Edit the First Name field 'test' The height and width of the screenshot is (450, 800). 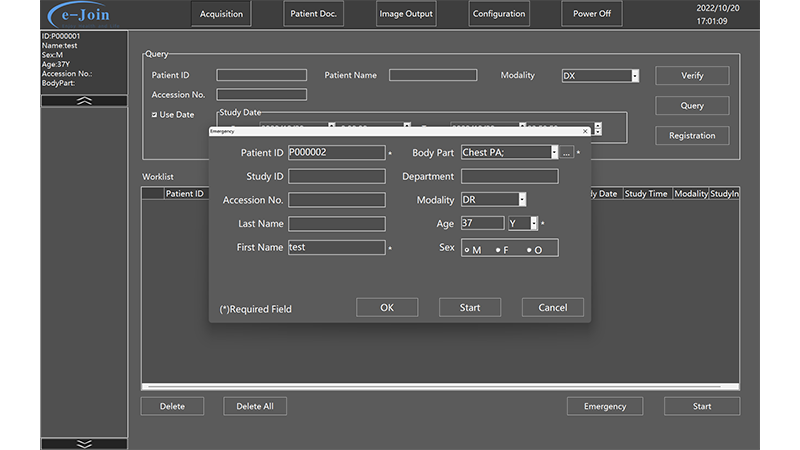coord(337,247)
